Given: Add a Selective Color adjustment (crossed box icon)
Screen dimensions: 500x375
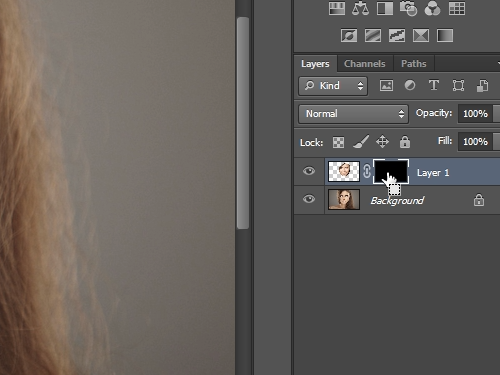Looking at the screenshot, I should point(421,35).
